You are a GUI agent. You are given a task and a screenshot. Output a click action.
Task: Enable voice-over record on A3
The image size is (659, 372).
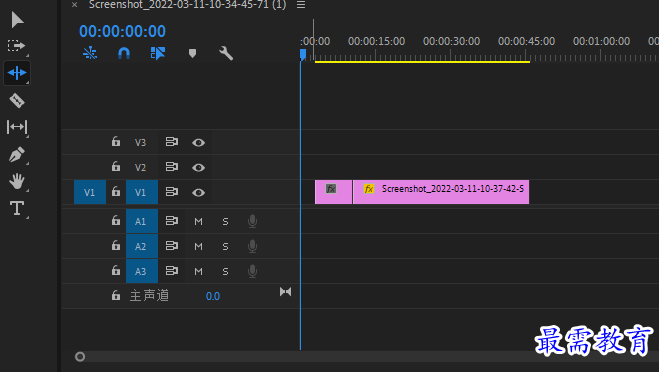[252, 271]
